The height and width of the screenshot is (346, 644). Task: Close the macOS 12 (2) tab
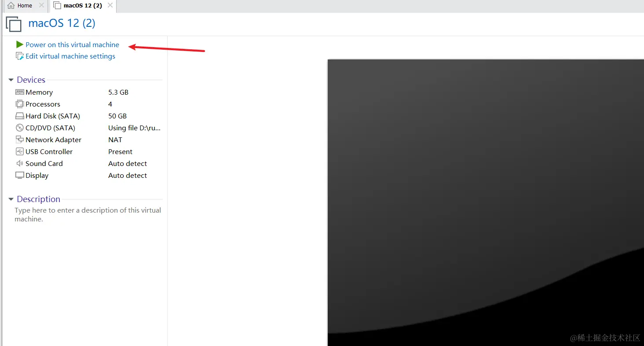pyautogui.click(x=110, y=5)
